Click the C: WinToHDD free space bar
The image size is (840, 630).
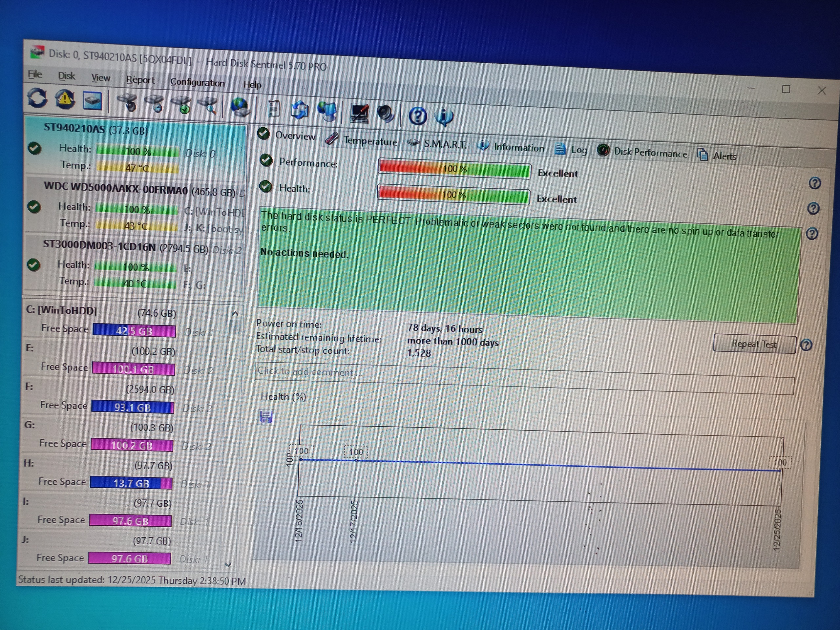pos(134,331)
